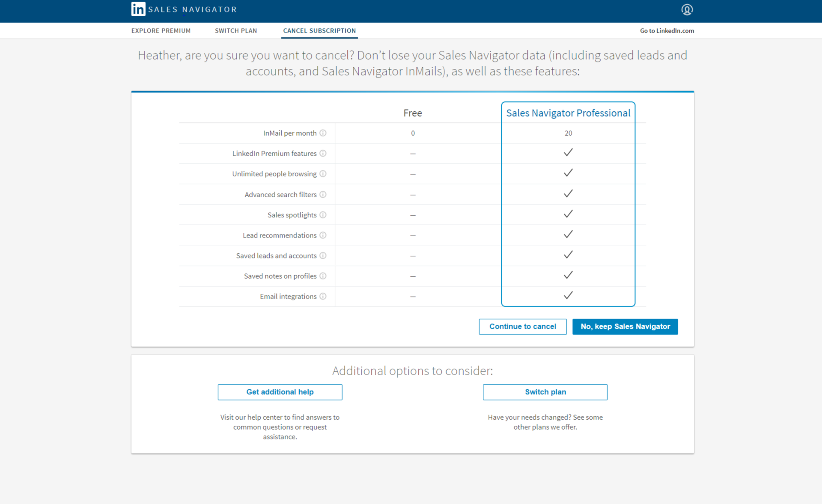The height and width of the screenshot is (504, 822).
Task: Click checkmark in LinkedIn Premium features row
Action: click(568, 152)
